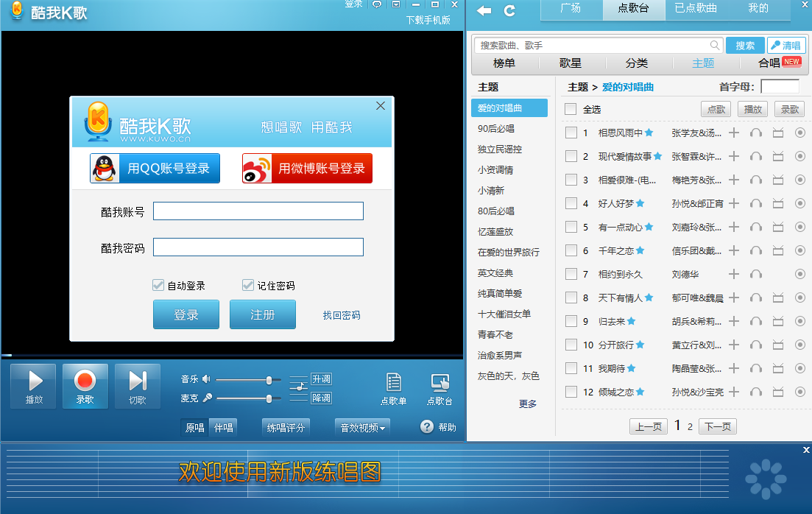The height and width of the screenshot is (514, 812).
Task: Play the MV for 好人好梦 via TV icon
Action: tap(777, 204)
